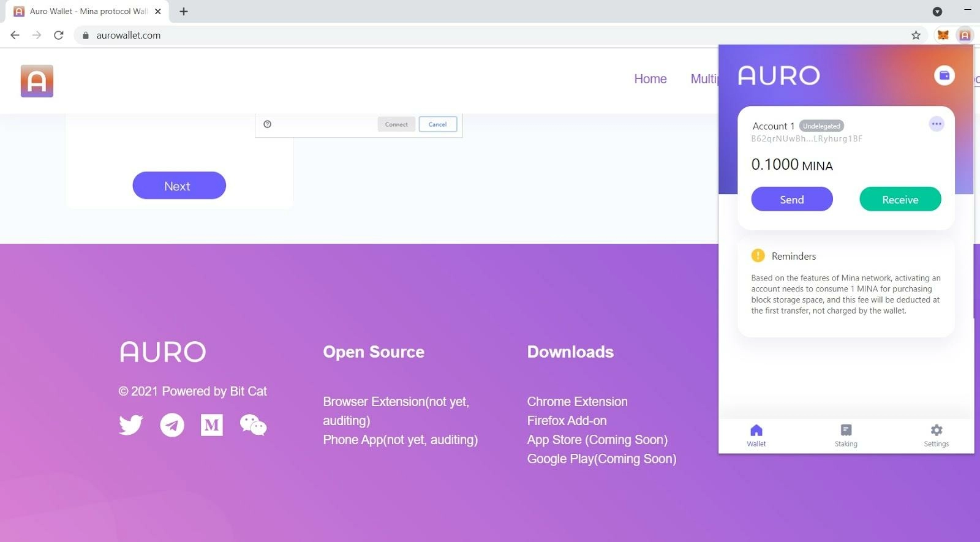Switch to the Wallet tab
This screenshot has height=542, width=980.
pyautogui.click(x=756, y=435)
